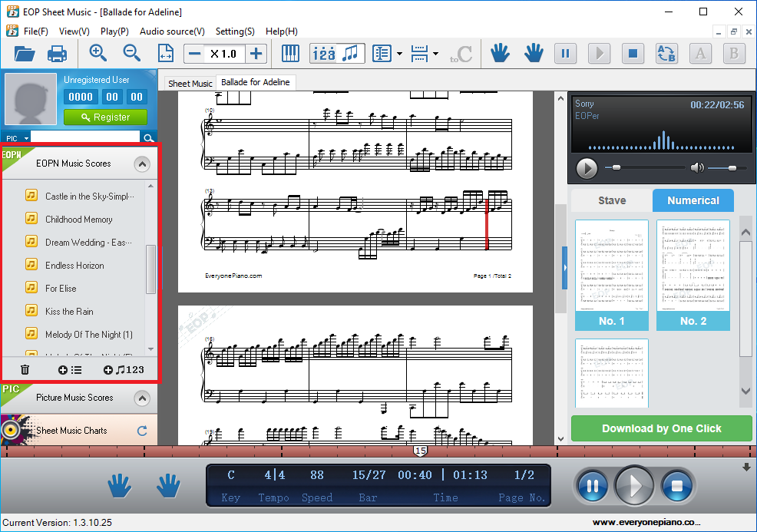Click the trash delete icon in score list
The image size is (757, 532).
[25, 370]
